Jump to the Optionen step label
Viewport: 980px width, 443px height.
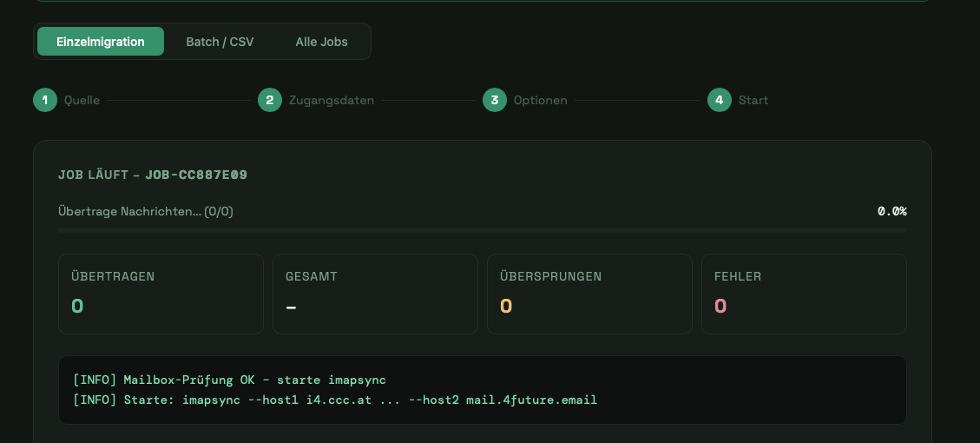[x=540, y=100]
